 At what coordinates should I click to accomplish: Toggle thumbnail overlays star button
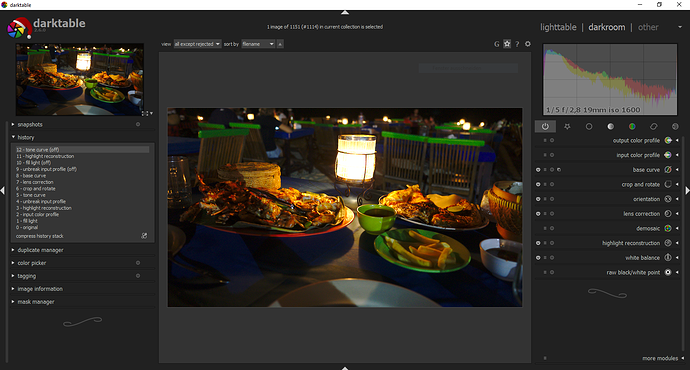(x=507, y=44)
